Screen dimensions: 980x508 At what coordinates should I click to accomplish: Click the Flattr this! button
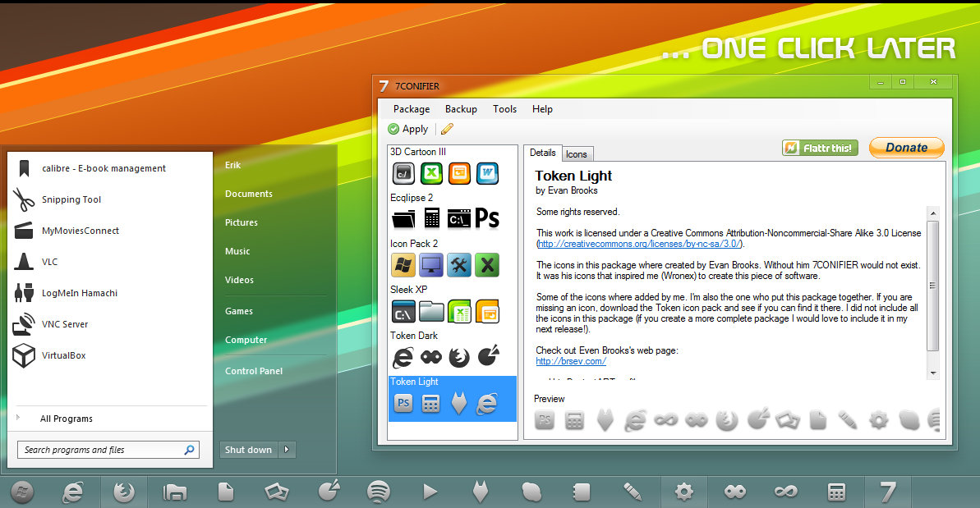click(x=819, y=148)
